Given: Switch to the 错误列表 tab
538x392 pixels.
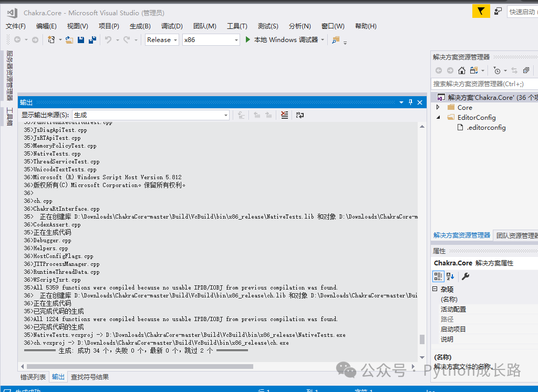Looking at the screenshot, I should 33,377.
